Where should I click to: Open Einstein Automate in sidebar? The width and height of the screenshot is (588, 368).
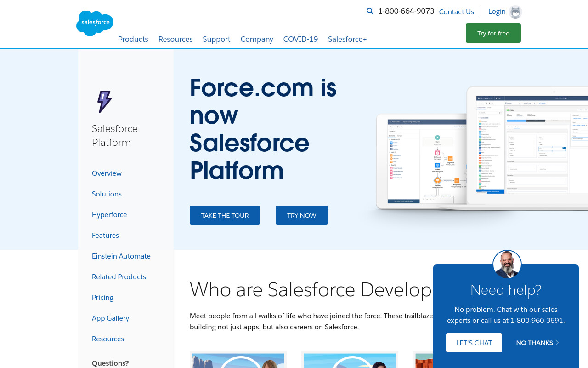click(x=121, y=256)
